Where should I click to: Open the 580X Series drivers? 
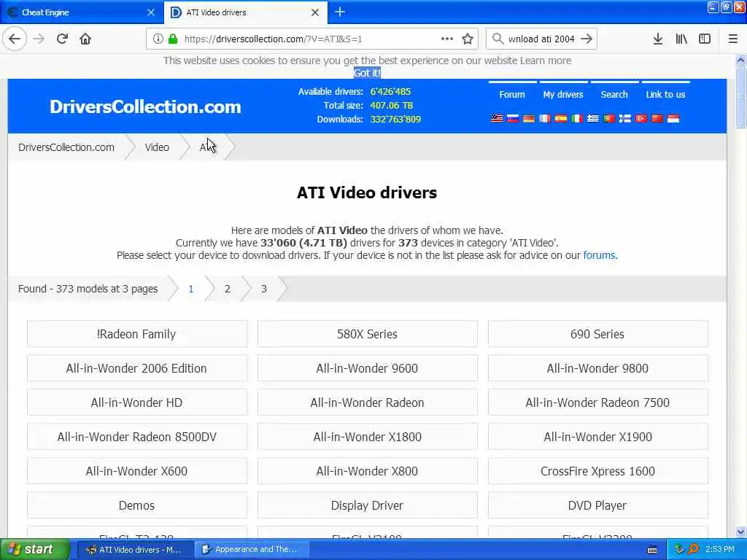368,334
